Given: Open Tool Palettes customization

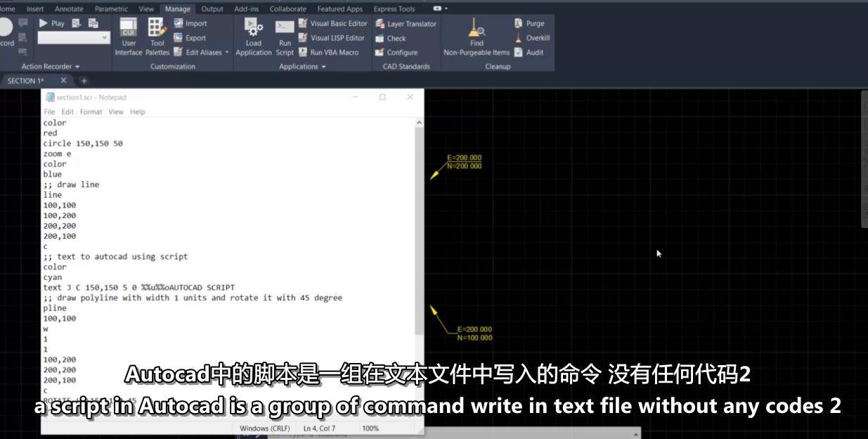Looking at the screenshot, I should pyautogui.click(x=157, y=37).
